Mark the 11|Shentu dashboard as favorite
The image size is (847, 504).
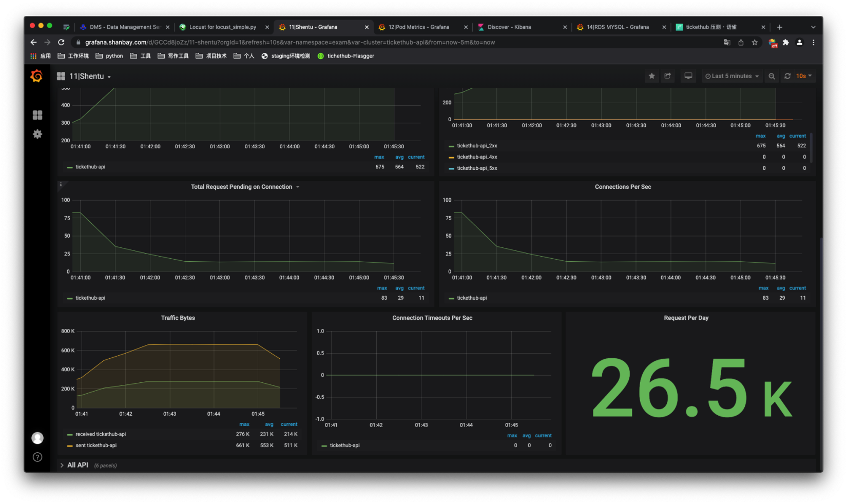[651, 76]
